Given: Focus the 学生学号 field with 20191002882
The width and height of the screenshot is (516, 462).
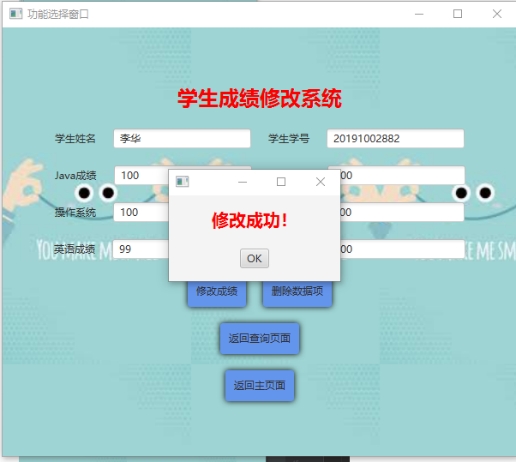Looking at the screenshot, I should tap(395, 138).
